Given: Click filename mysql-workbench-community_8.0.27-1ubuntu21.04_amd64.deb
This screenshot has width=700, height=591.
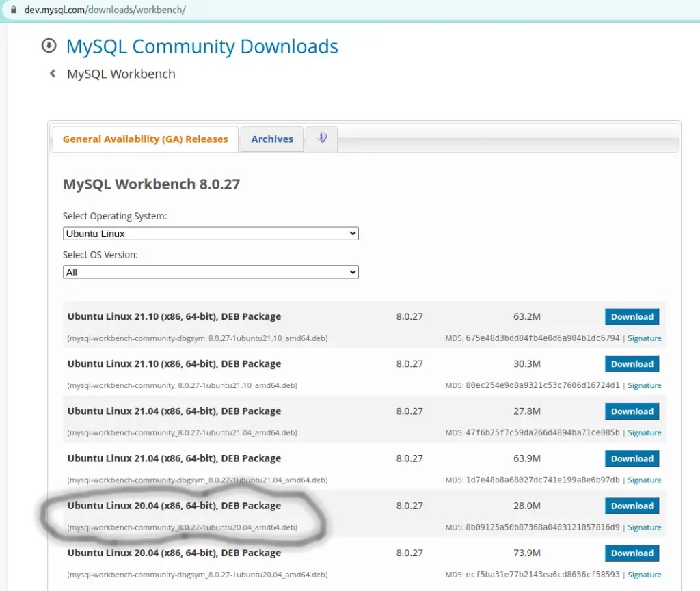Looking at the screenshot, I should click(x=182, y=433).
